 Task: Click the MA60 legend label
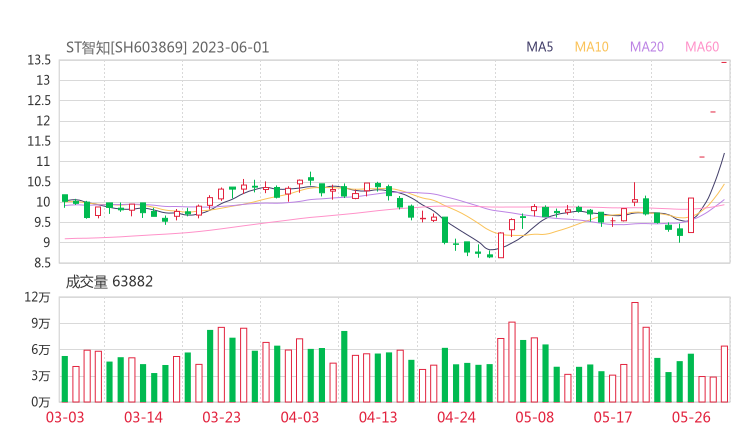point(702,47)
